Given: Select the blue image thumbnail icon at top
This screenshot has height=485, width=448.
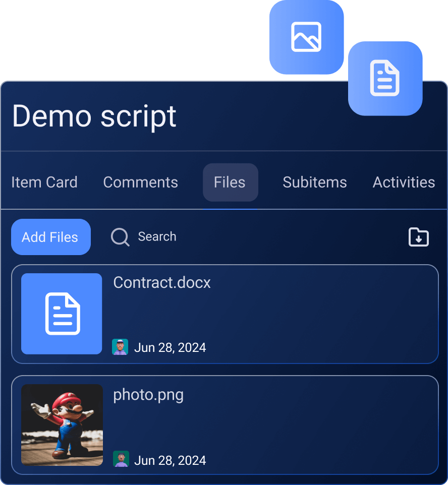Looking at the screenshot, I should (x=306, y=37).
